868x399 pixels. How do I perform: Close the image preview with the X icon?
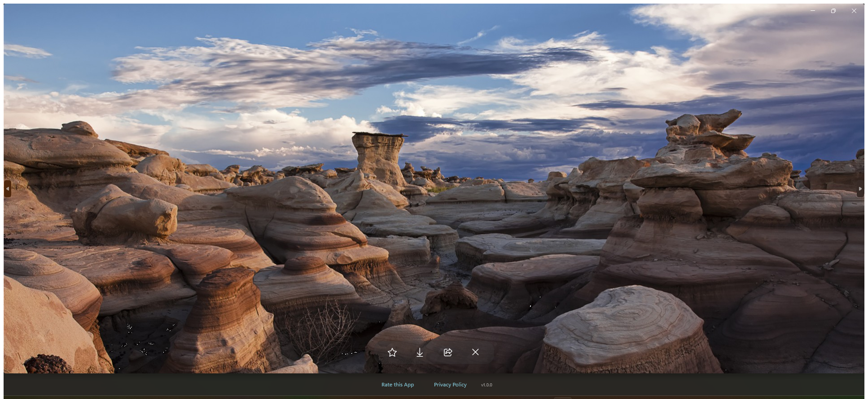[475, 352]
